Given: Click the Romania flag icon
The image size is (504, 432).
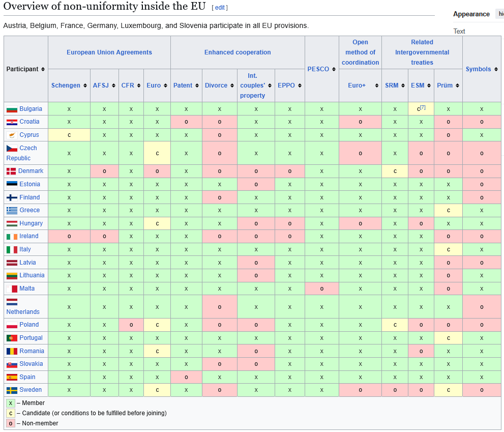Looking at the screenshot, I should point(12,351).
